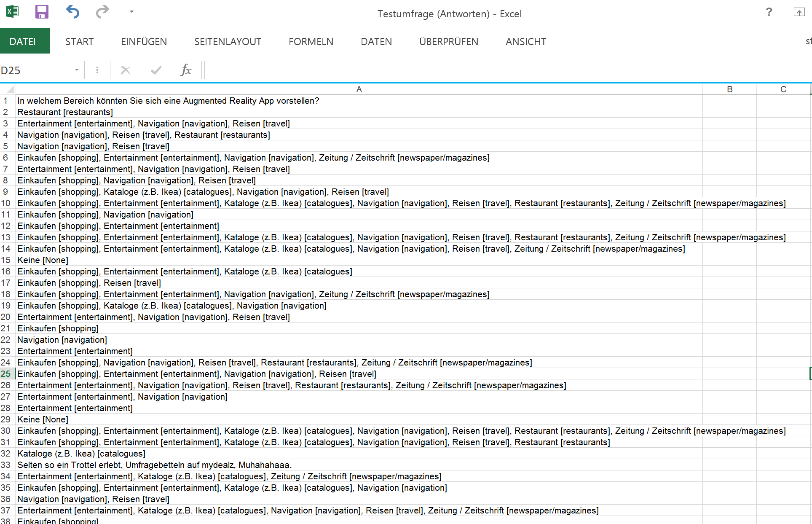Click into the formula bar input

[x=508, y=70]
